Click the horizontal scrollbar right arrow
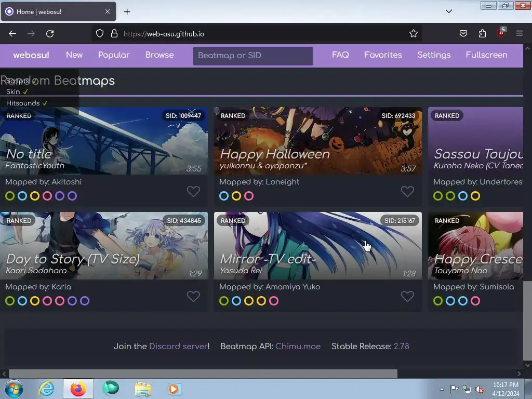Image resolution: width=532 pixels, height=399 pixels. pyautogui.click(x=519, y=374)
